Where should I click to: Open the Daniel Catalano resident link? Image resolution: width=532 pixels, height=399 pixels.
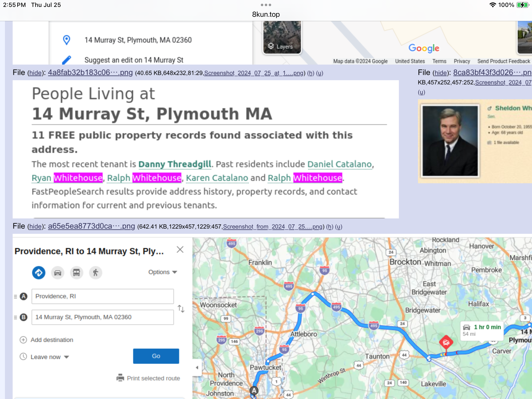tap(340, 164)
